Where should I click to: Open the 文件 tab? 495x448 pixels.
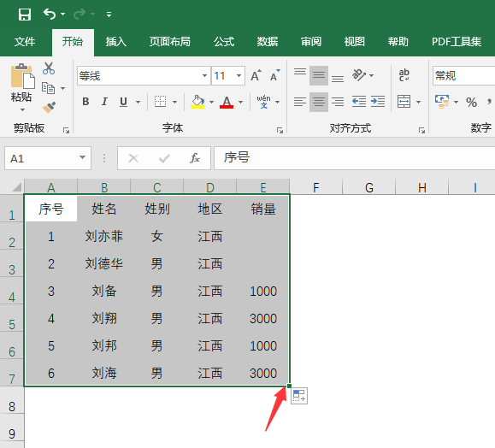25,42
